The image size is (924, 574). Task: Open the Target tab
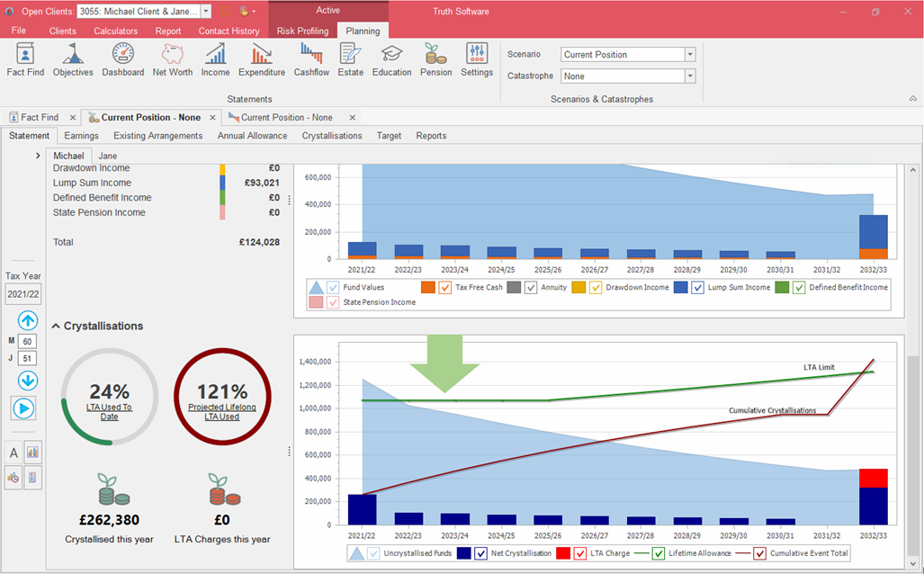(389, 136)
